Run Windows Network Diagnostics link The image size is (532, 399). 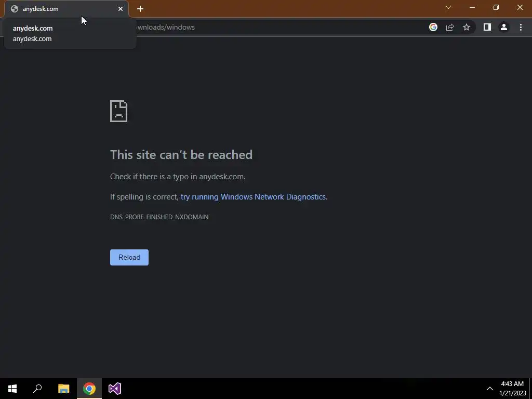point(253,197)
